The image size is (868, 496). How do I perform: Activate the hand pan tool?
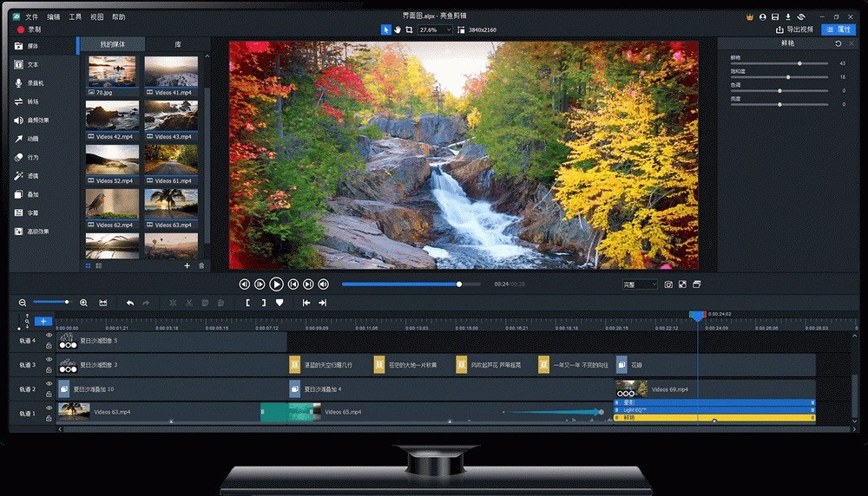[398, 29]
